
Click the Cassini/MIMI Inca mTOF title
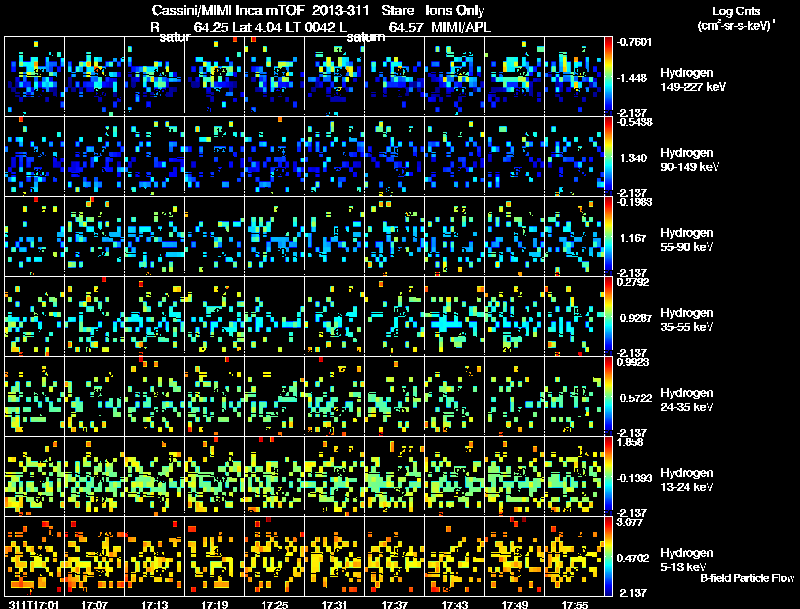[228, 10]
